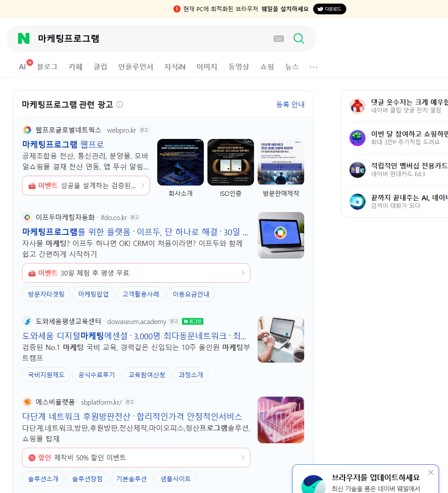Open the 회사소개 thumbnail image
The height and width of the screenshot is (493, 448).
click(181, 162)
